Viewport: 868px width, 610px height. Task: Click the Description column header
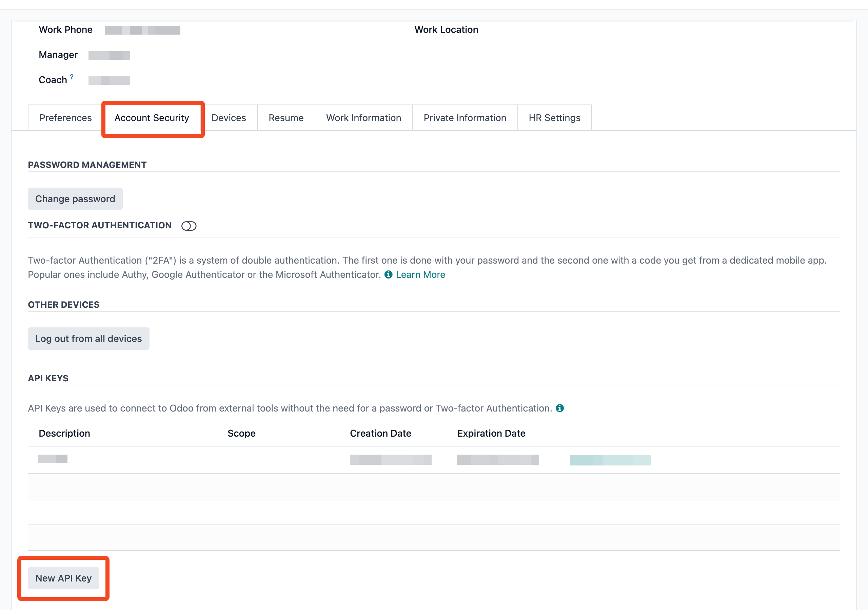coord(64,433)
